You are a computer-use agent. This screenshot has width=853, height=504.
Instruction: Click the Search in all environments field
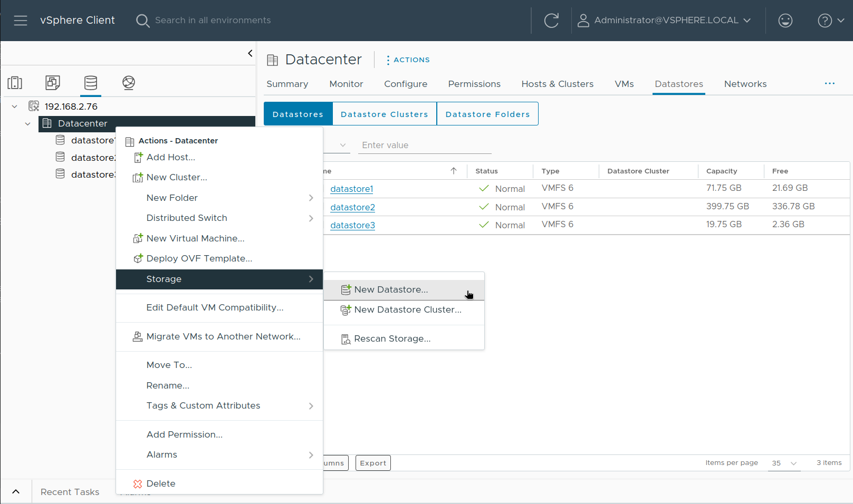click(x=213, y=21)
